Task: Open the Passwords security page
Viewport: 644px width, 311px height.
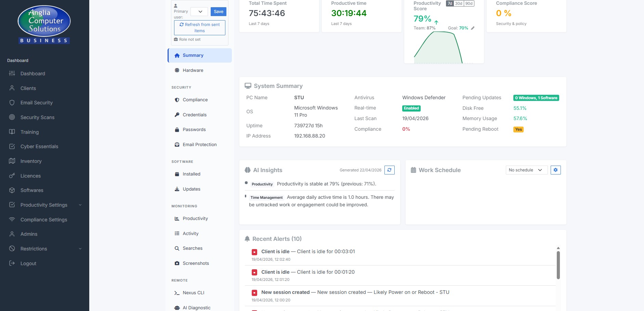Action: [194, 129]
